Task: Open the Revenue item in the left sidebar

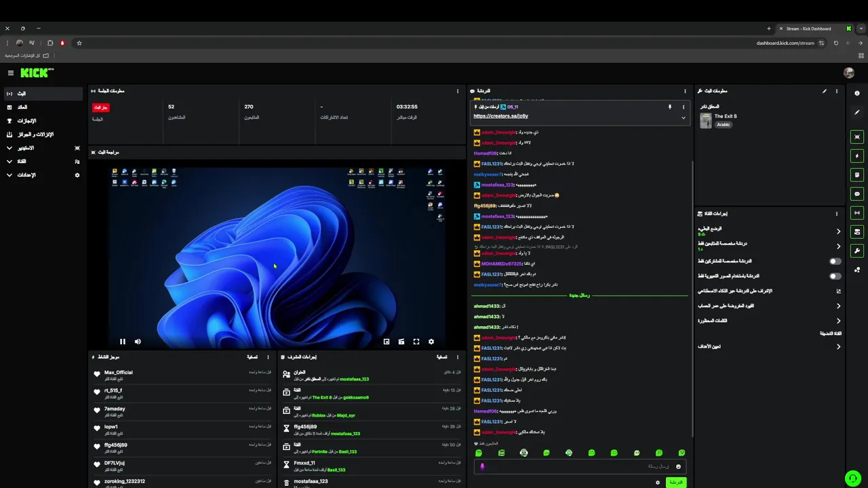Action: (x=43, y=107)
